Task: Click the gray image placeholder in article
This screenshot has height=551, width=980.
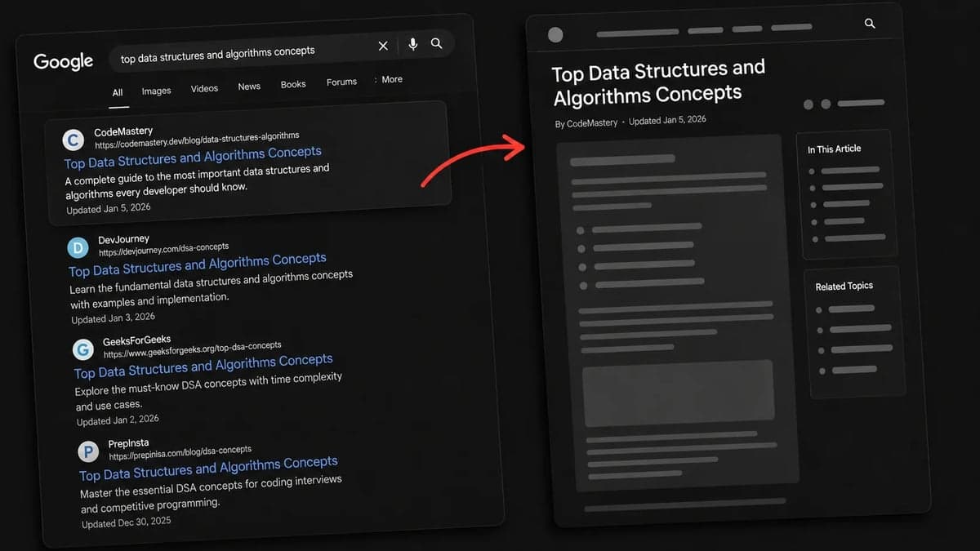Action: coord(678,393)
